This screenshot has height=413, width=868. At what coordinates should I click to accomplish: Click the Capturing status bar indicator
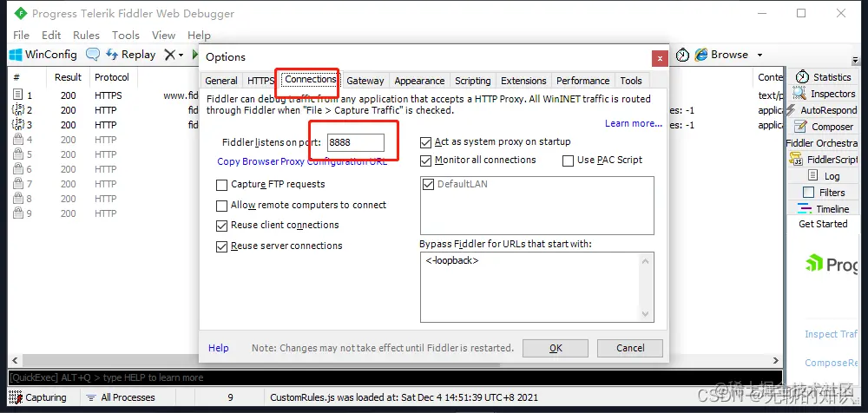(x=37, y=397)
